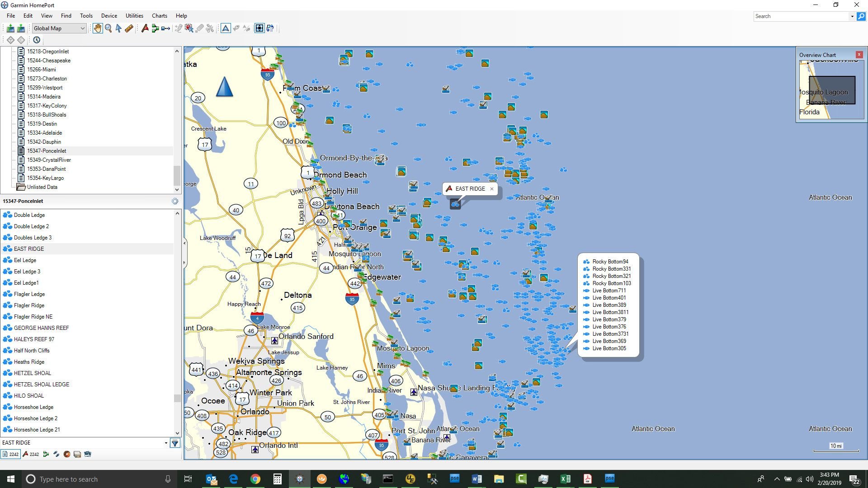Select GEORGE HANNS REEF waypoint
The width and height of the screenshot is (868, 488).
41,328
